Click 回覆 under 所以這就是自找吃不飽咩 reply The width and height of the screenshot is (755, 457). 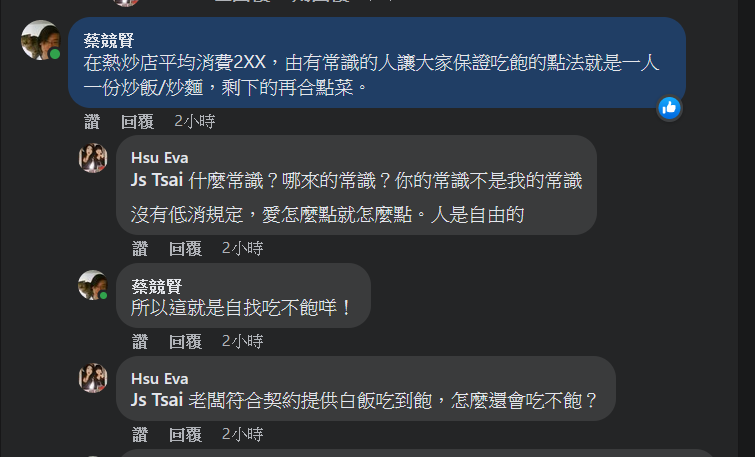coord(185,341)
